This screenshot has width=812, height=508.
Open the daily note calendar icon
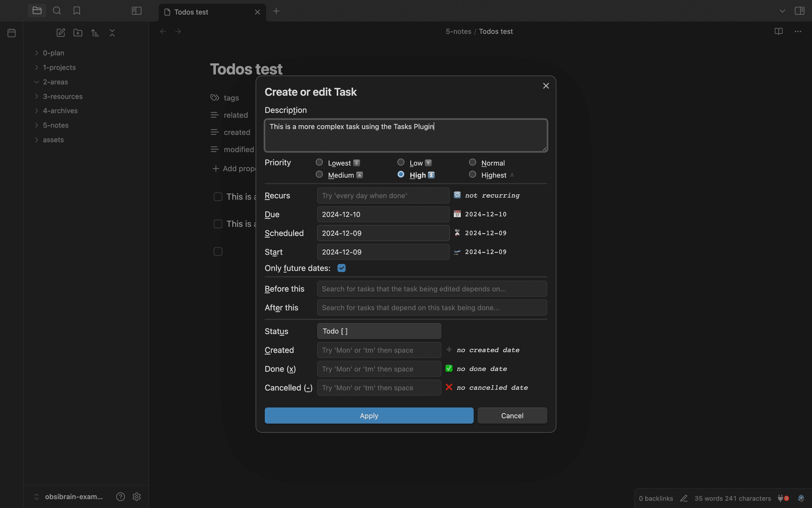11,33
